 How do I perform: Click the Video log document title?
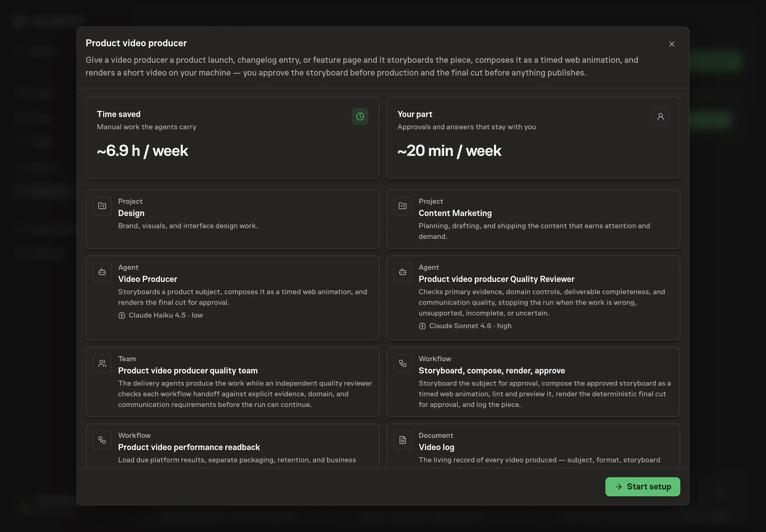click(x=436, y=447)
